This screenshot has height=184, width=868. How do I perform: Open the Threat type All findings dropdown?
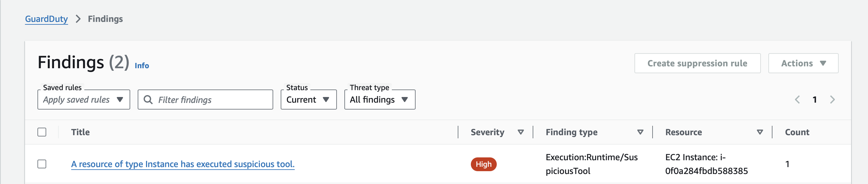[x=379, y=100]
